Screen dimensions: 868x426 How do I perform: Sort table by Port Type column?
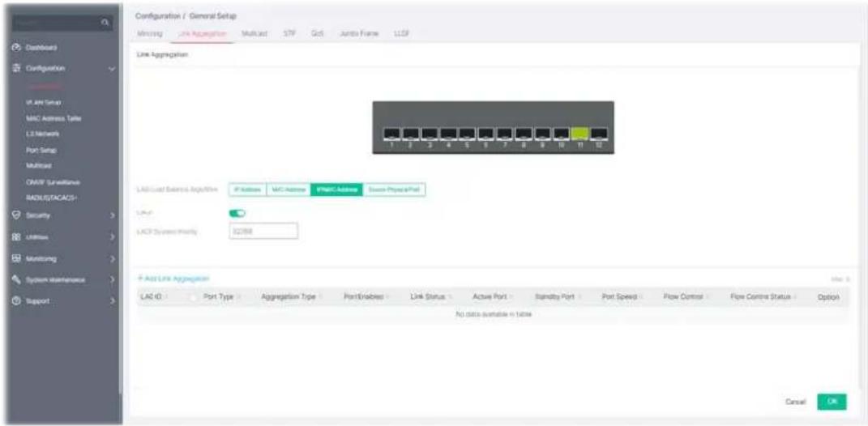tap(222, 297)
